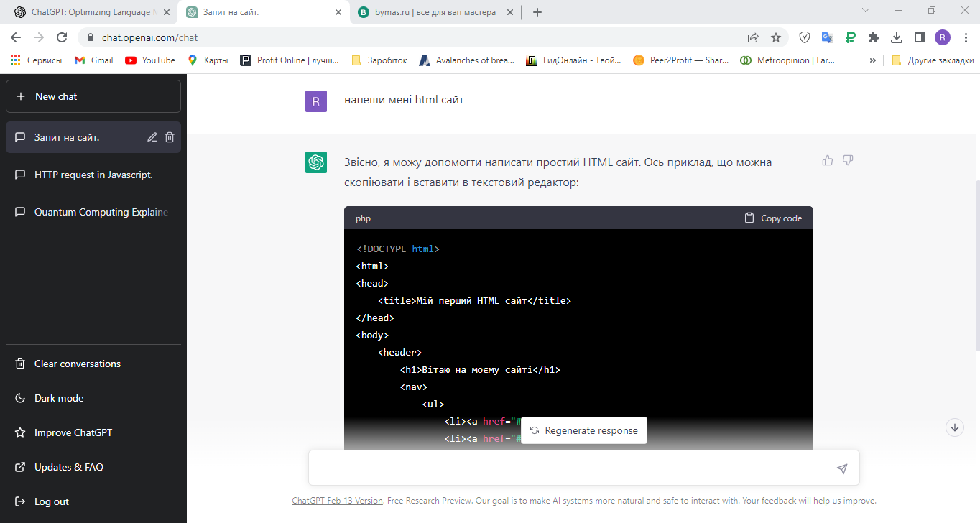Click the thumbs down icon on response
The width and height of the screenshot is (980, 523).
[x=848, y=160]
